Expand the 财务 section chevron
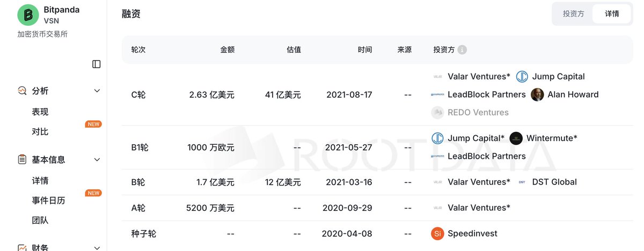The width and height of the screenshot is (644, 251). coord(97,248)
